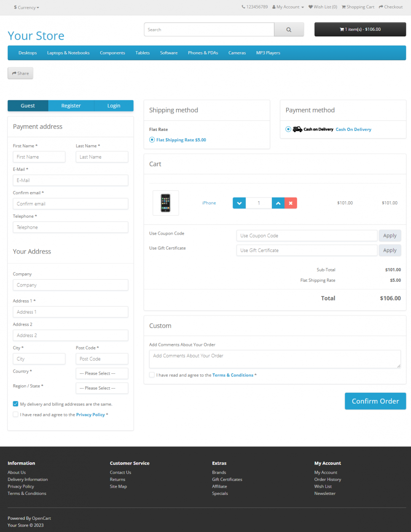The image size is (411, 532).
Task: Open the Gift Certificates footer link
Action: coord(227,479)
